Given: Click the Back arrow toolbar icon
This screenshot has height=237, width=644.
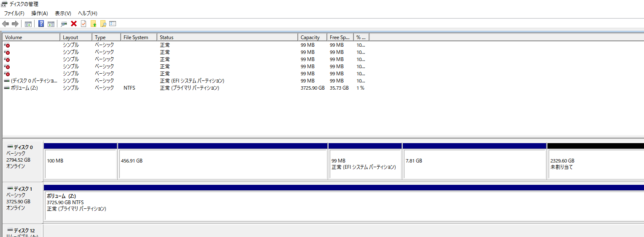Looking at the screenshot, I should point(5,24).
